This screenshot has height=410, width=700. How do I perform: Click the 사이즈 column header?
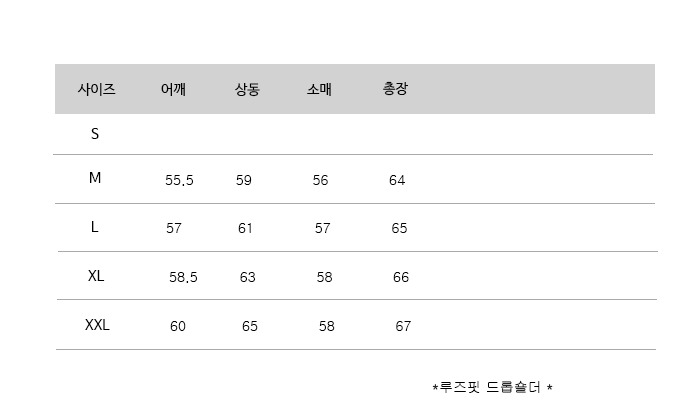[97, 89]
